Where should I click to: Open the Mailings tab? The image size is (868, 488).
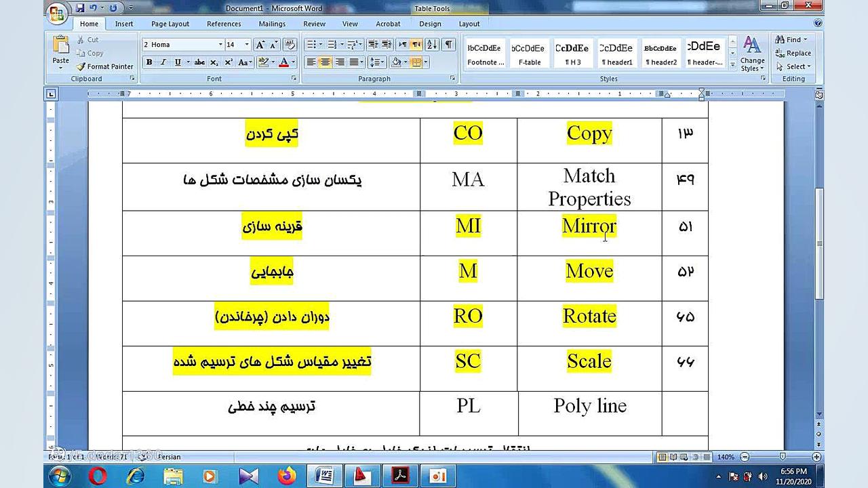click(272, 24)
